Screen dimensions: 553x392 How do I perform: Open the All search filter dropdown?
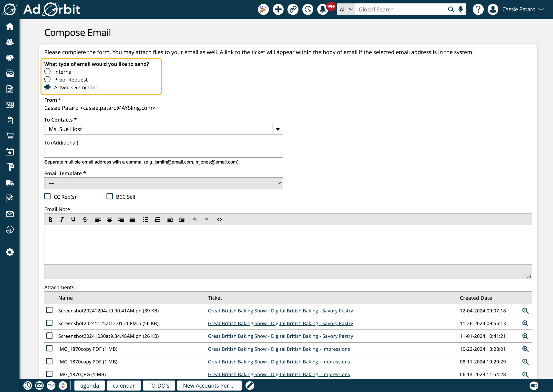click(x=346, y=10)
